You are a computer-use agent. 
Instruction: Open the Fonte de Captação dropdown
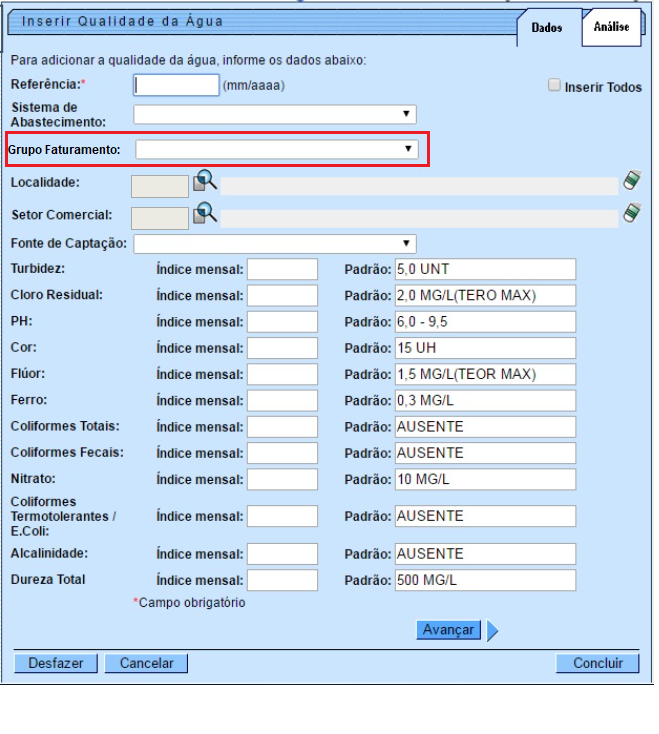coord(275,243)
